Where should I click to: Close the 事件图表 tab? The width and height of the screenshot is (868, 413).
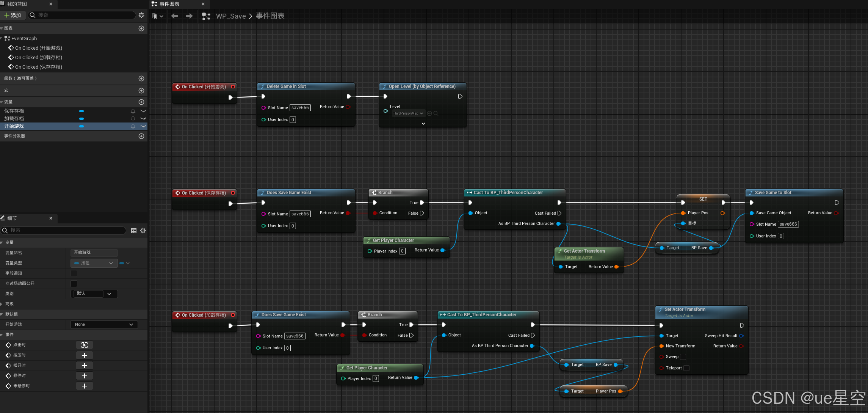203,4
